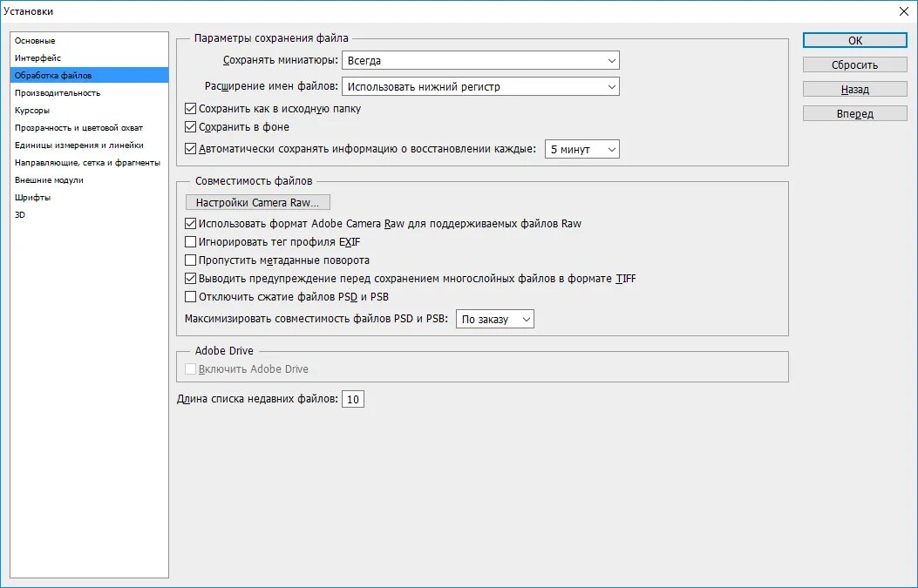Confirm with the OK button
918x588 pixels.
click(x=854, y=40)
